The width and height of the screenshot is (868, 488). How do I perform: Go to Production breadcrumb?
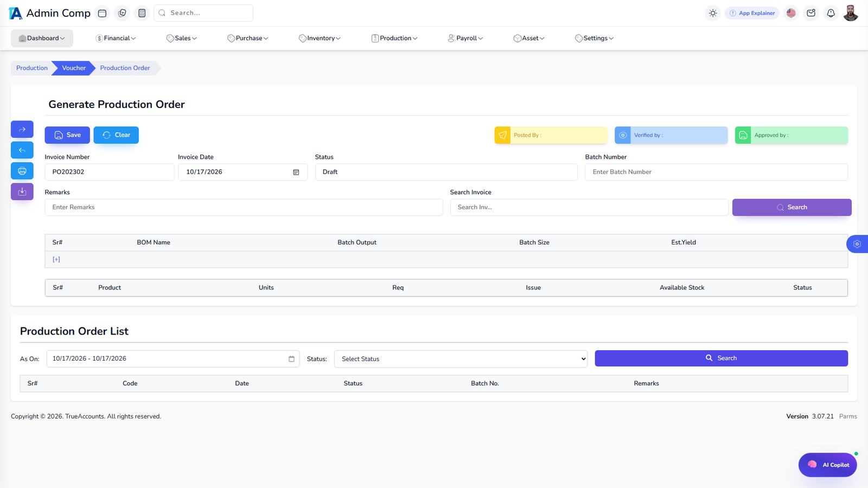(32, 68)
